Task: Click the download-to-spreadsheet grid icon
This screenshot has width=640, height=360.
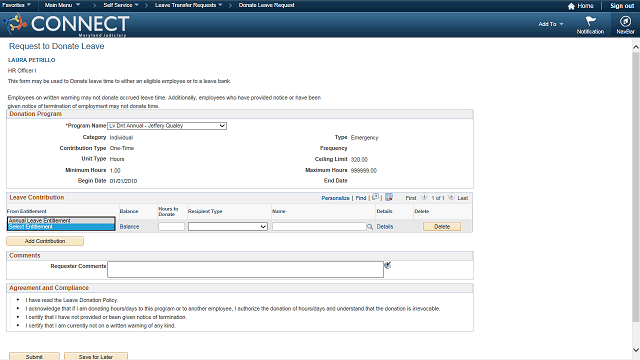Action: point(389,197)
